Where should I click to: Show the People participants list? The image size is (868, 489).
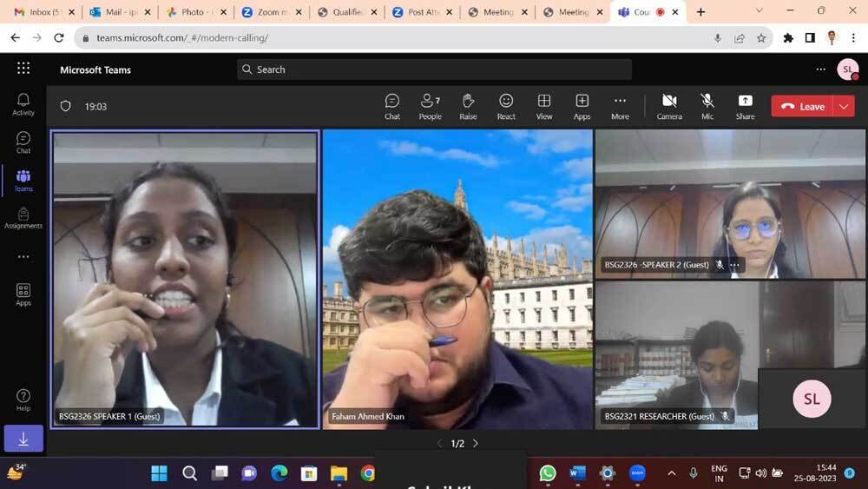click(430, 106)
